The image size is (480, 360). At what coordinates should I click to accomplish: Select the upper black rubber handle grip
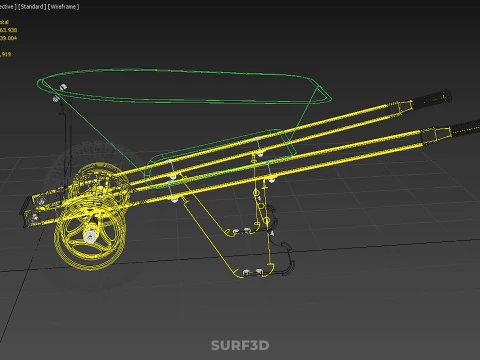coord(431,99)
